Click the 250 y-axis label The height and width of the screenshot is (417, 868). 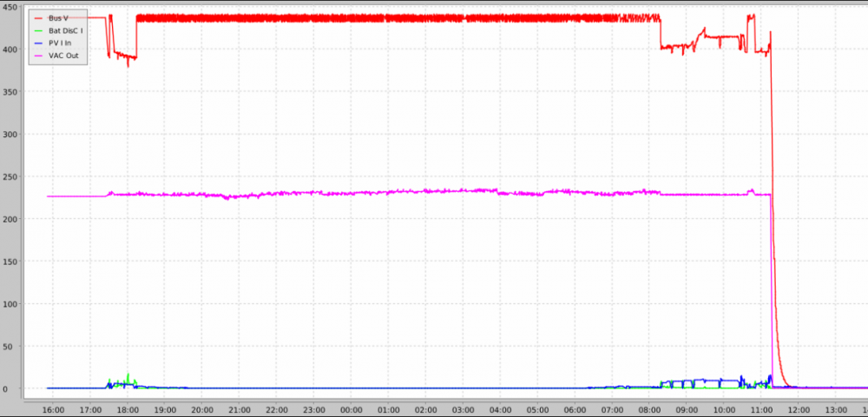pyautogui.click(x=9, y=176)
